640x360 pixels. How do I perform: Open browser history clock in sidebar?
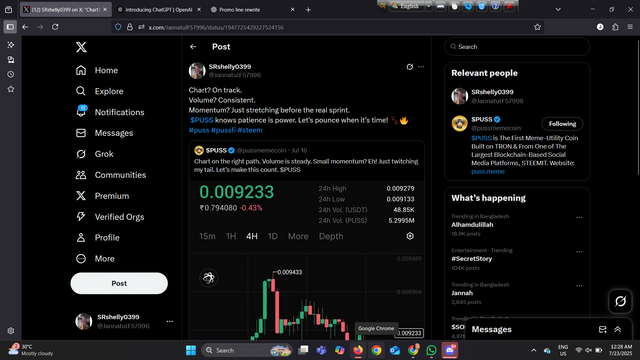[11, 74]
